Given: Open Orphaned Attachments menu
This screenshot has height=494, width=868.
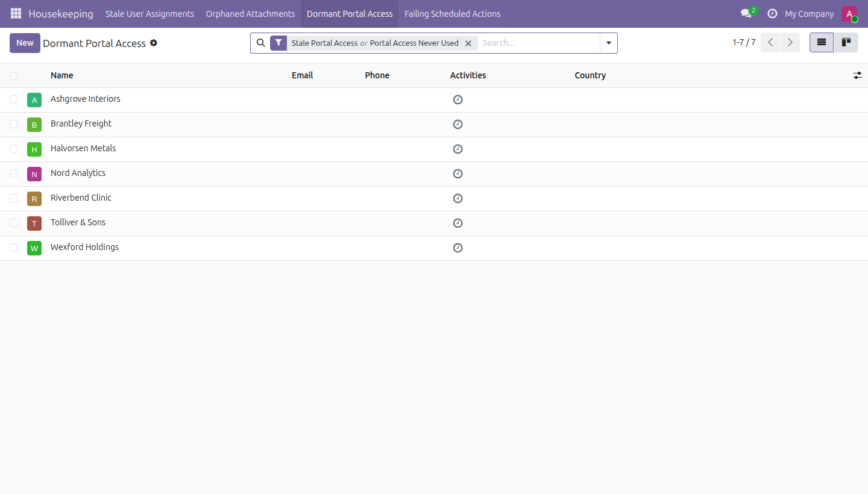Looking at the screenshot, I should [250, 14].
